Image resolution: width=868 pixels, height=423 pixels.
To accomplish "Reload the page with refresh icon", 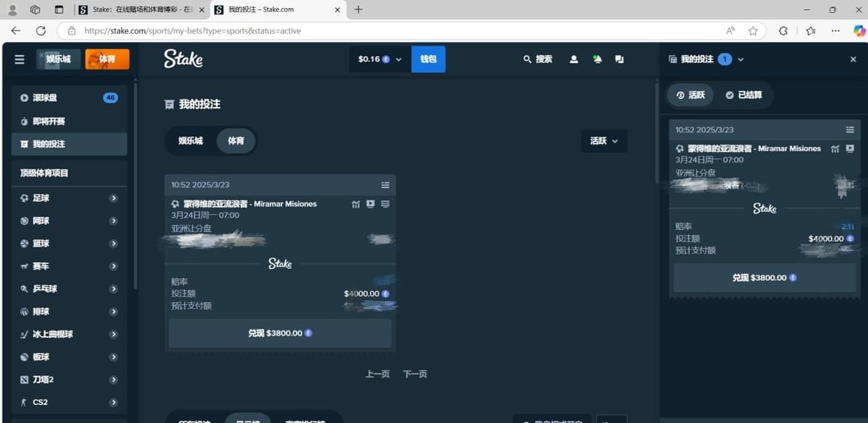I will (x=41, y=30).
